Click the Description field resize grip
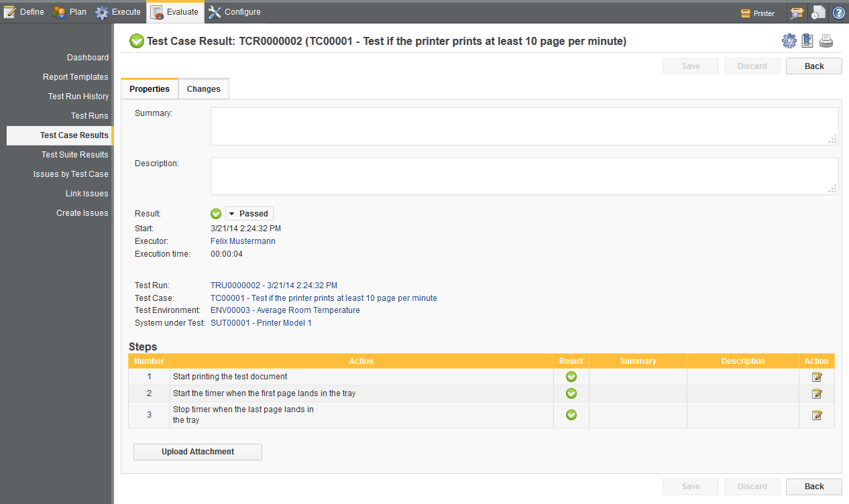Screen dimensions: 849x504 pos(833,189)
